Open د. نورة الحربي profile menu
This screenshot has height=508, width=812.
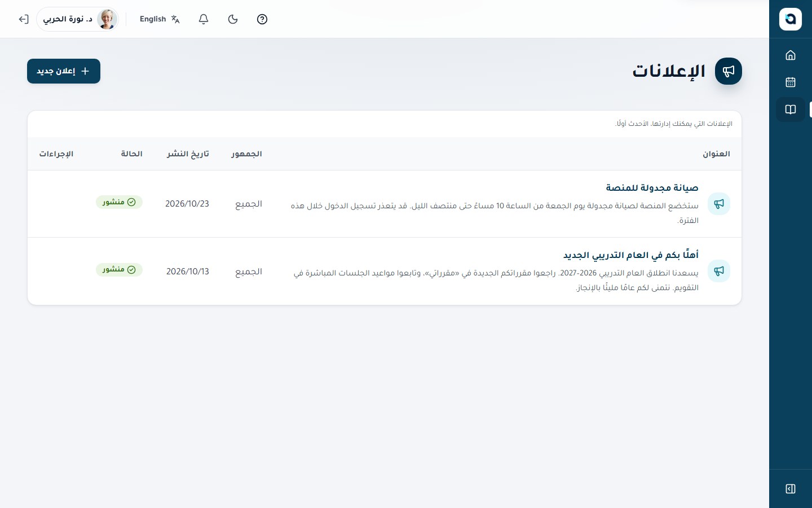point(77,19)
